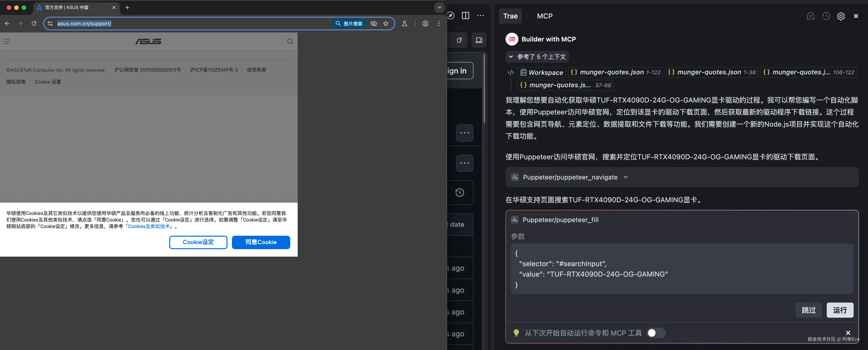Start new chat session icon

[810, 16]
